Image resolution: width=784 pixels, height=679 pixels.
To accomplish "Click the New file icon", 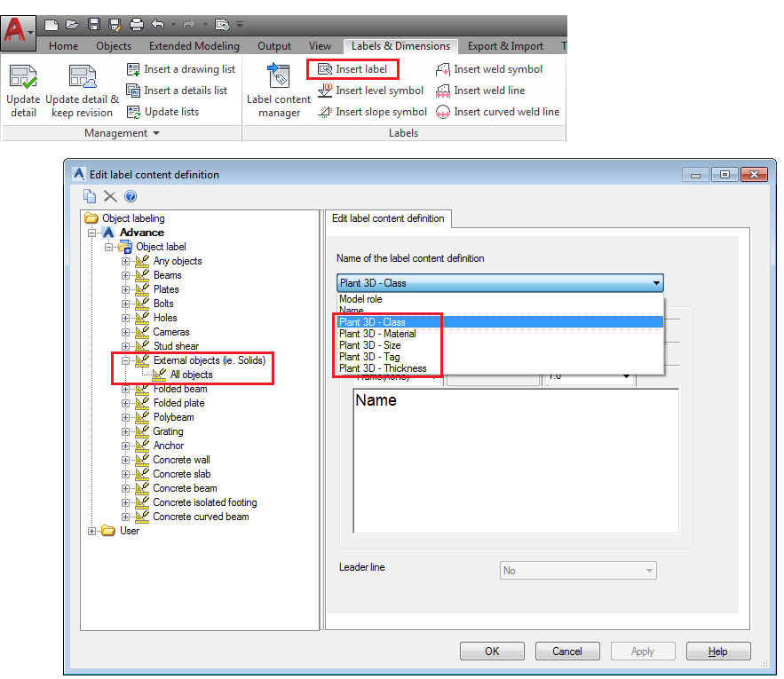I will point(51,25).
